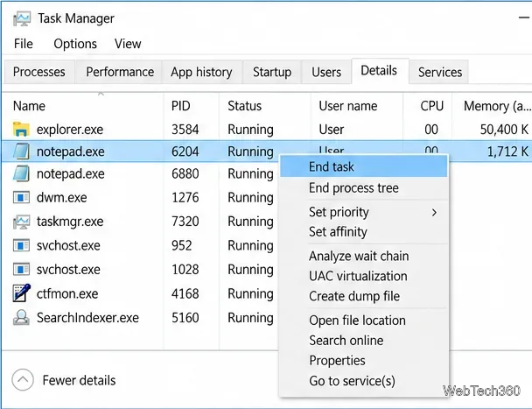Click User name cell of explorer.exe
532x409 pixels.
tap(332, 130)
